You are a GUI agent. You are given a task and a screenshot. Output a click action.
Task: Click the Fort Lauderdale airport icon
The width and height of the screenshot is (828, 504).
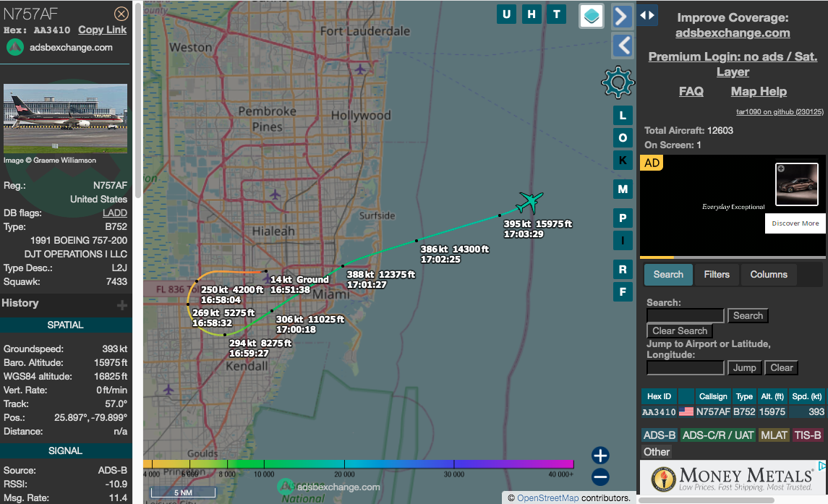tap(360, 69)
